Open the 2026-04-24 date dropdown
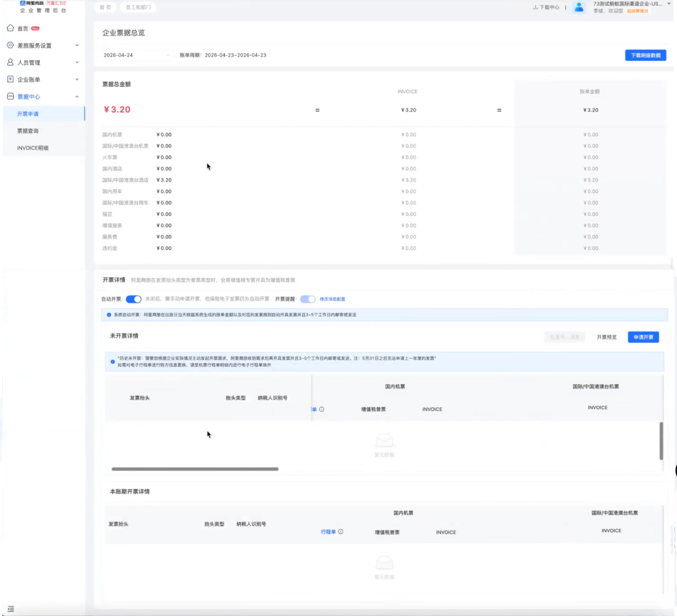The height and width of the screenshot is (616, 677). click(x=136, y=55)
